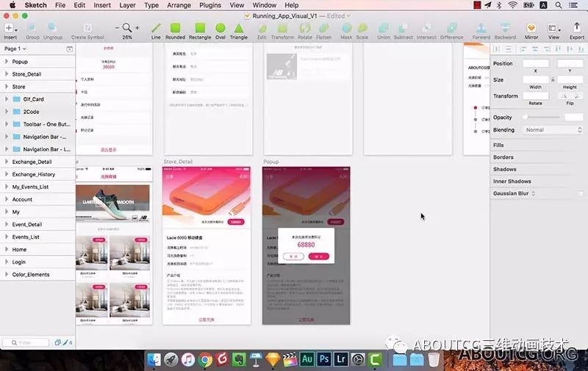Open the Layer menu

[x=127, y=5]
